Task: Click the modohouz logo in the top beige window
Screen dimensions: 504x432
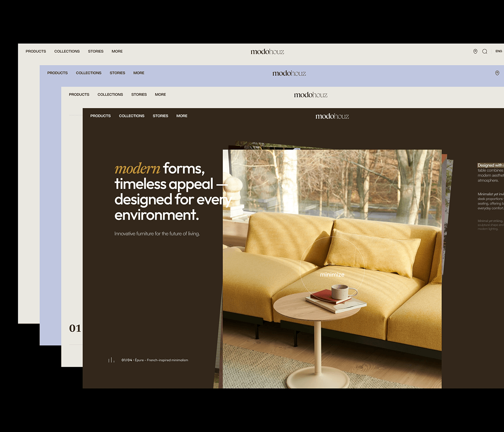Action: pyautogui.click(x=267, y=52)
